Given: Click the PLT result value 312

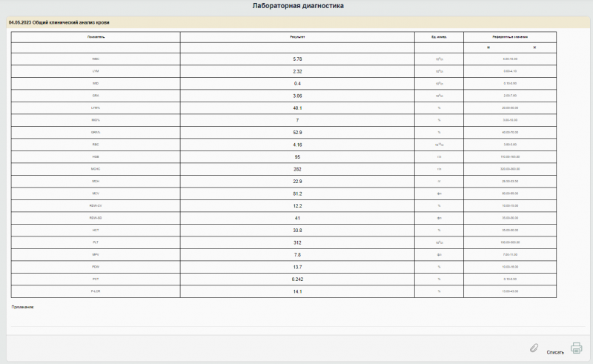Looking at the screenshot, I should [x=297, y=242].
